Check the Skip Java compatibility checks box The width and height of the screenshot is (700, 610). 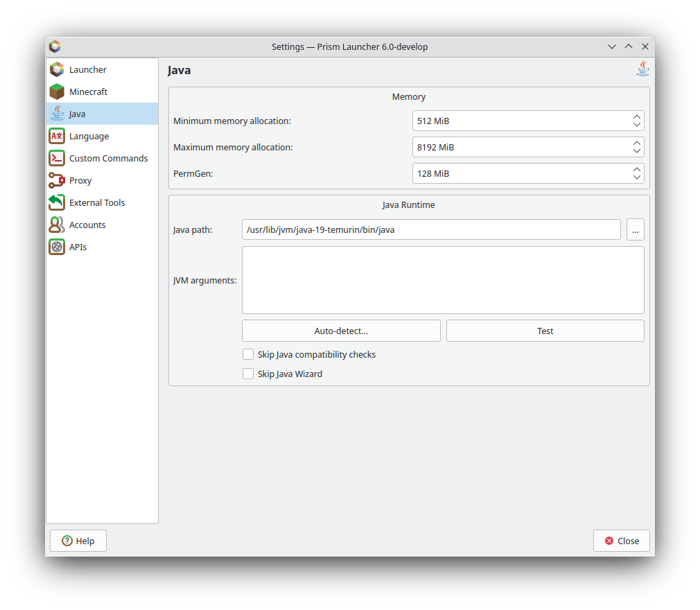coord(248,354)
